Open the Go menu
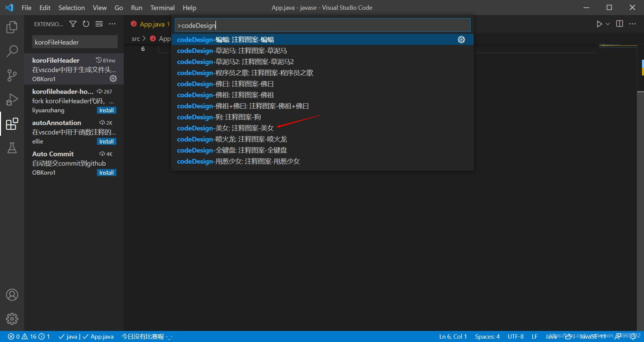The width and height of the screenshot is (644, 342). tap(119, 7)
